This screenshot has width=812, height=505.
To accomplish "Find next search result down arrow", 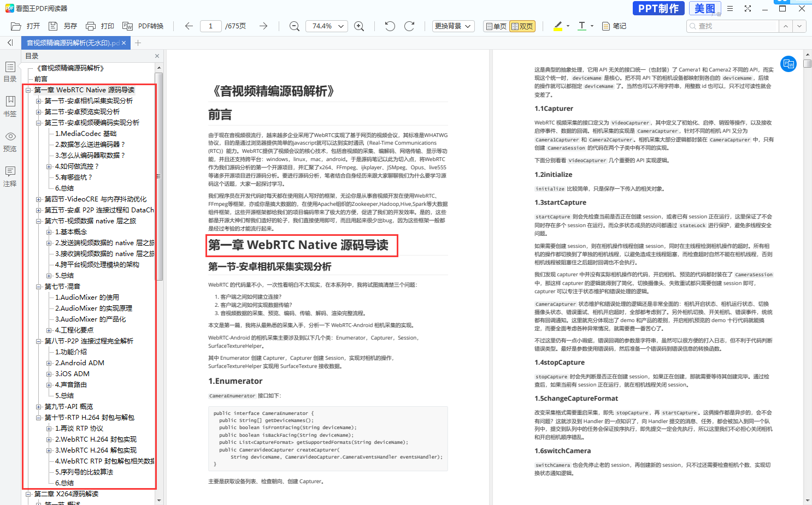I will 799,26.
